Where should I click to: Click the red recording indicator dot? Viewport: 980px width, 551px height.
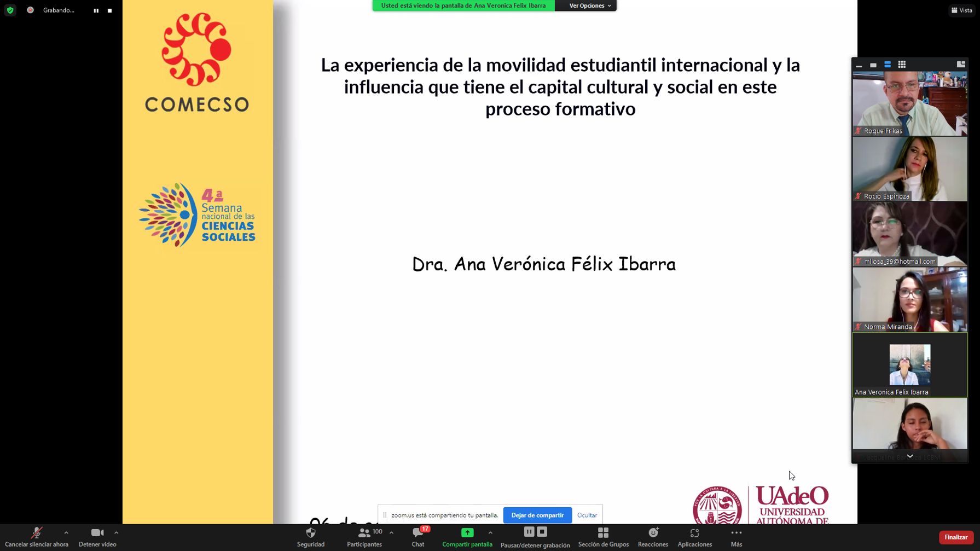click(x=31, y=10)
